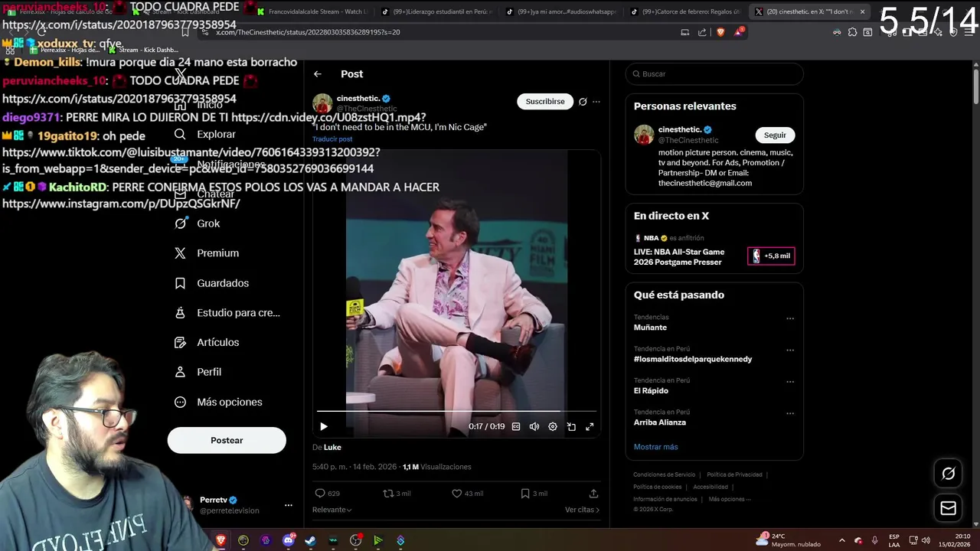Open Guardados bookmarks in the sidebar

[212, 283]
